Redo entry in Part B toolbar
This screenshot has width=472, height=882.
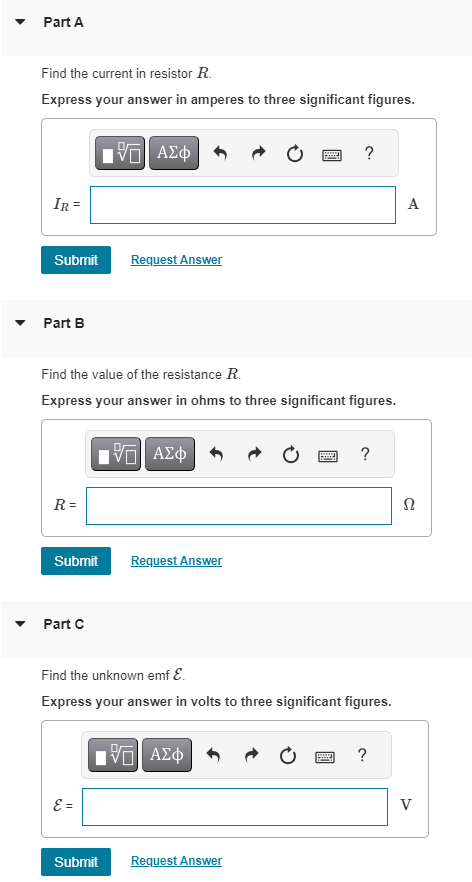pyautogui.click(x=254, y=454)
